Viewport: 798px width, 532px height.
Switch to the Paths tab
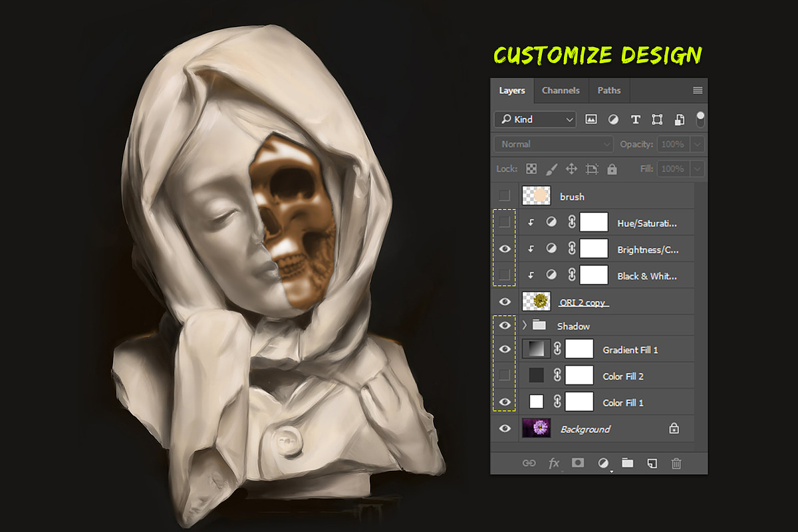coord(609,90)
